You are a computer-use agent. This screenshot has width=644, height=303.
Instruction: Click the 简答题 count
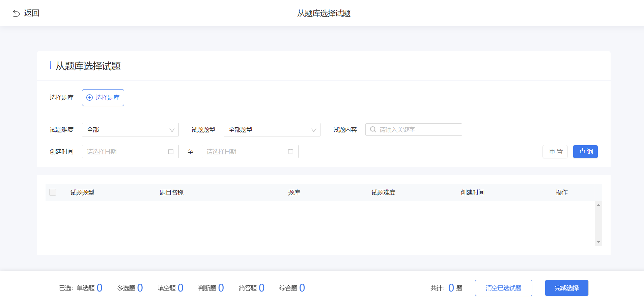click(x=261, y=288)
